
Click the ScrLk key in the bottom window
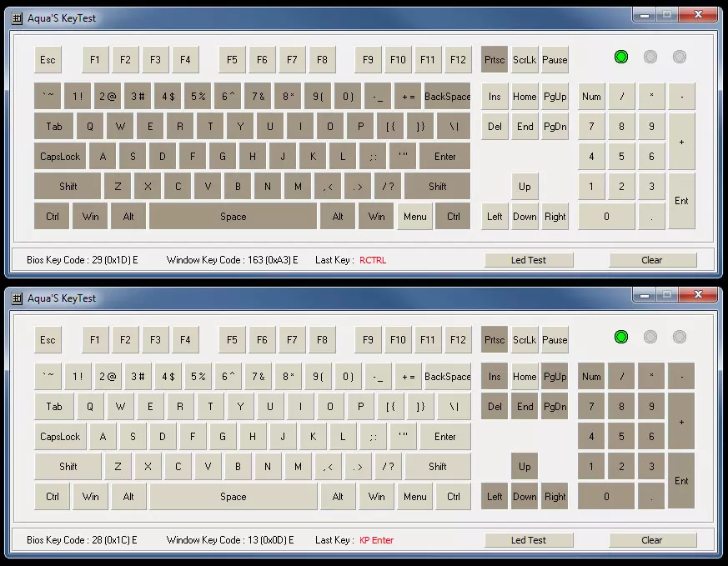[525, 339]
